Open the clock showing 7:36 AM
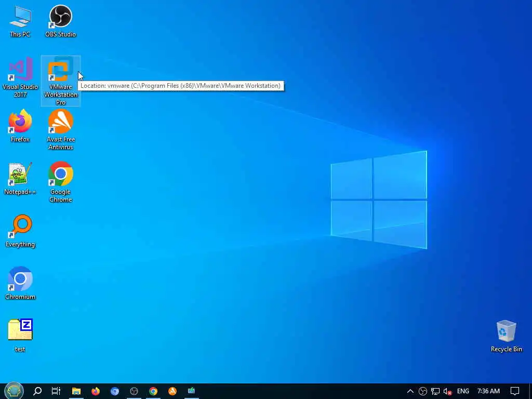The width and height of the screenshot is (532, 399). (x=488, y=391)
